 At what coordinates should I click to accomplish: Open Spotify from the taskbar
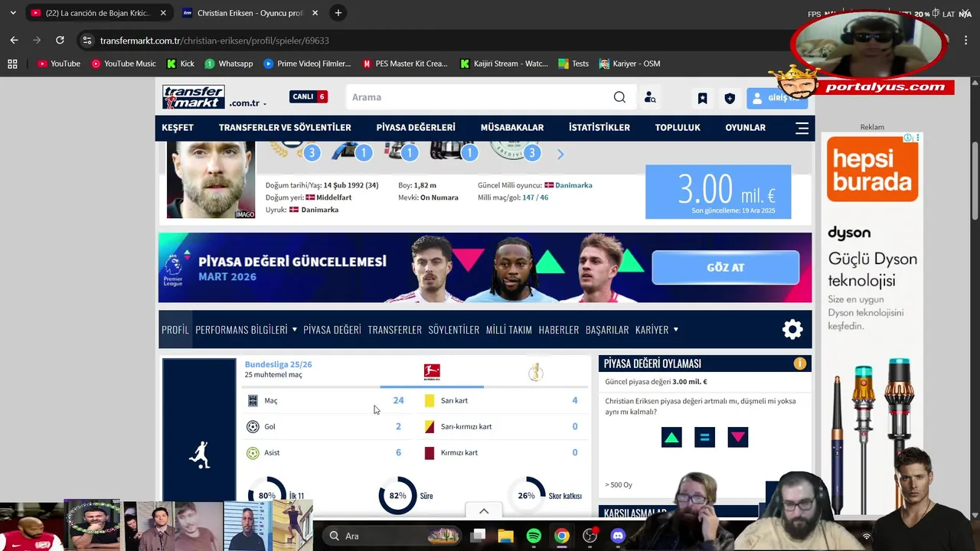[x=534, y=536]
